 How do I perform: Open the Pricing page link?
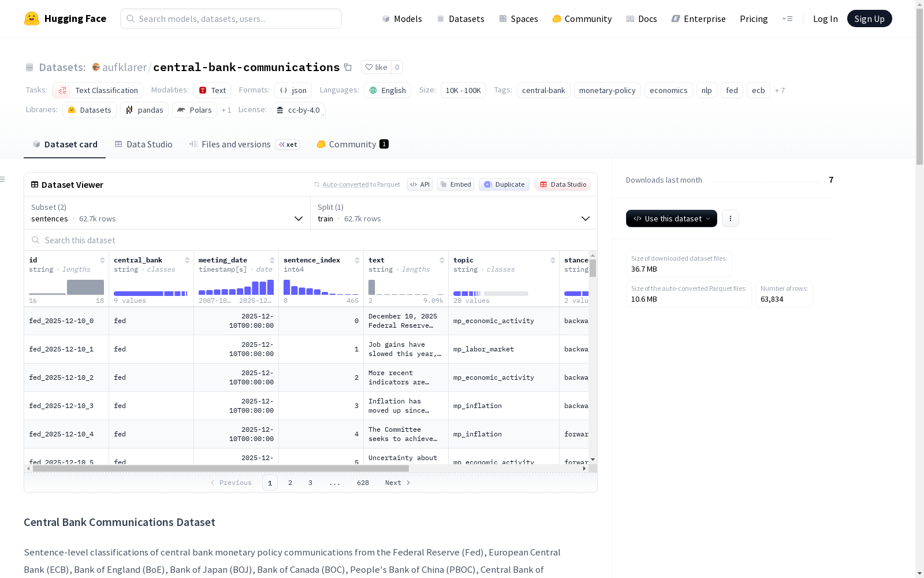coord(754,18)
